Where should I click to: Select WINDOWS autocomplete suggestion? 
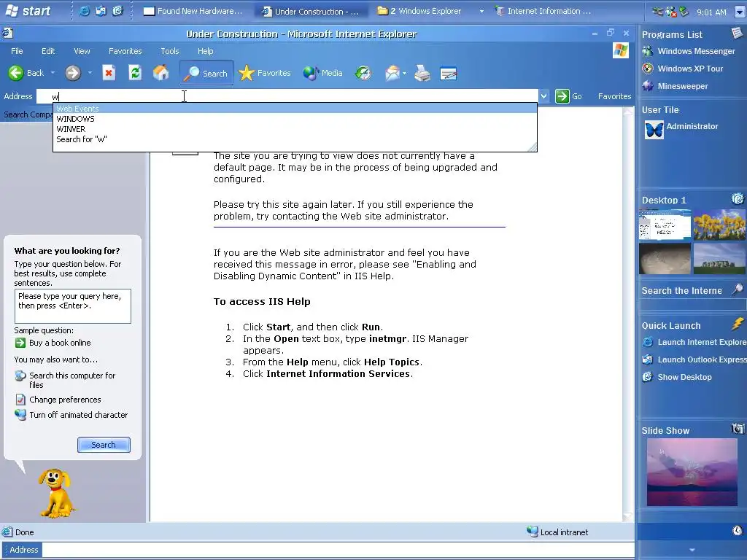pos(295,119)
